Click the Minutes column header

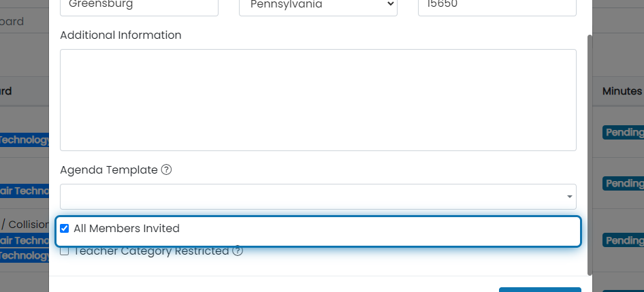click(x=622, y=91)
